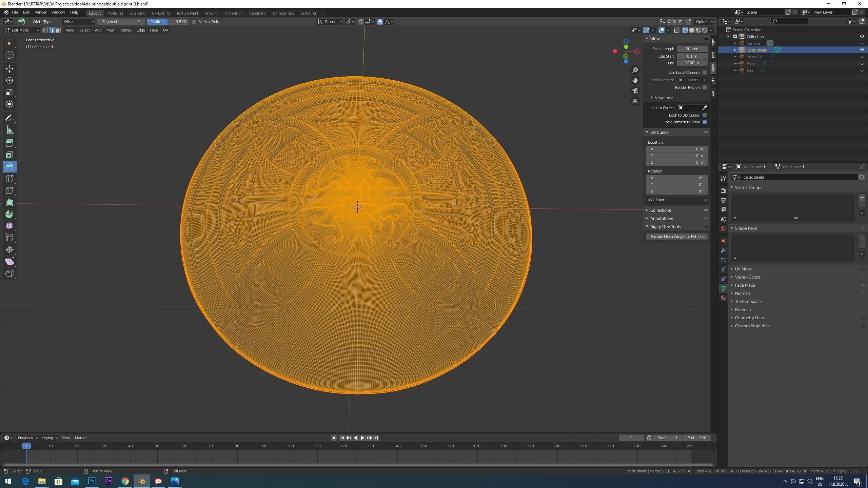
Task: Select the Scale tool
Action: pos(9,92)
